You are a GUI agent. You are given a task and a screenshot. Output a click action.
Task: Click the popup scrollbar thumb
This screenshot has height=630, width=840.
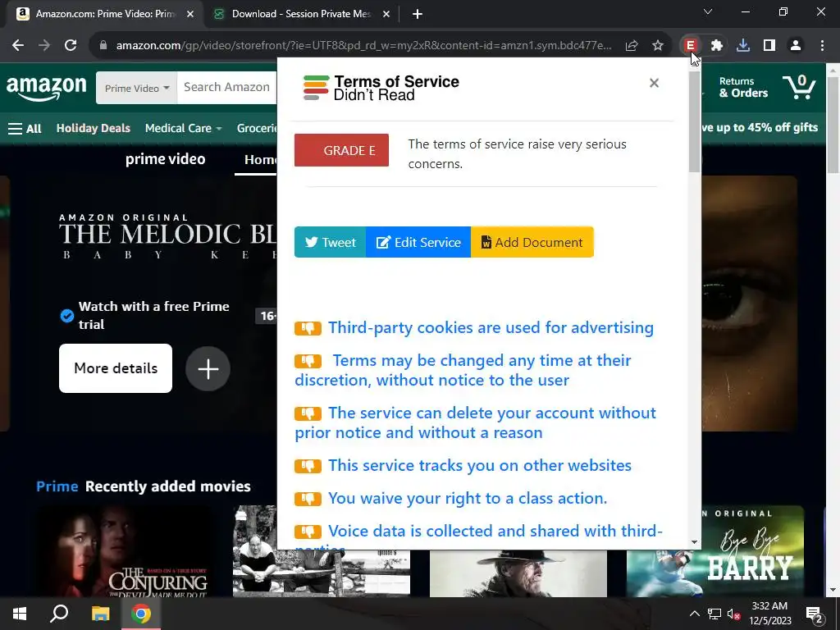click(694, 121)
